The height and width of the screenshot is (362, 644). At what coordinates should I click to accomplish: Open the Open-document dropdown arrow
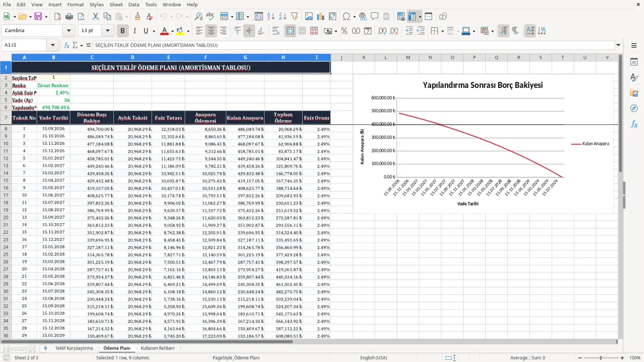tap(29, 17)
